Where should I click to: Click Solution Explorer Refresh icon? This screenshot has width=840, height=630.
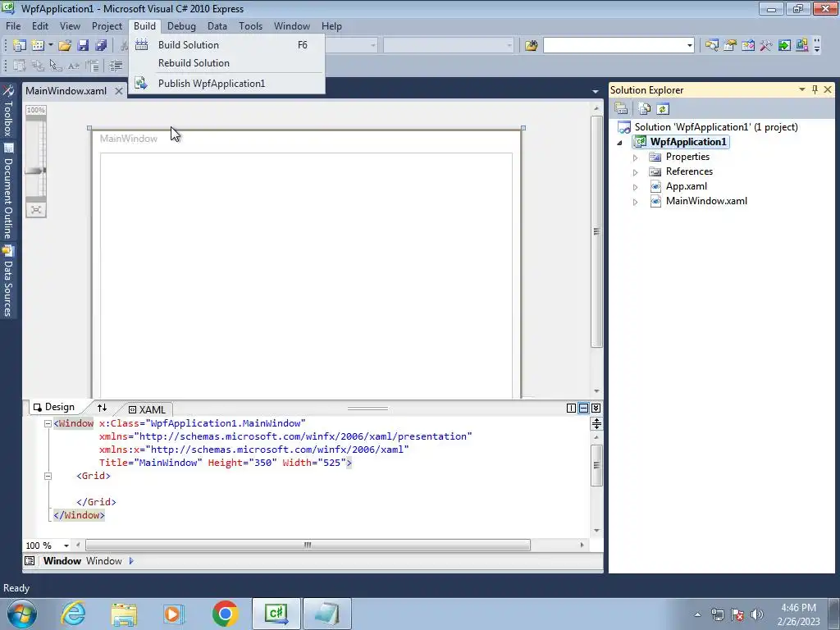(663, 109)
